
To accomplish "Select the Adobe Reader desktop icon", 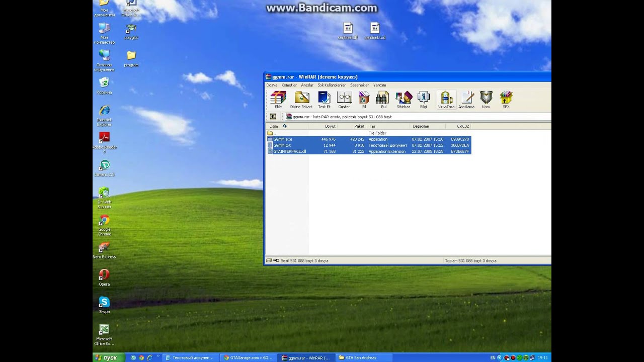I will (x=104, y=143).
